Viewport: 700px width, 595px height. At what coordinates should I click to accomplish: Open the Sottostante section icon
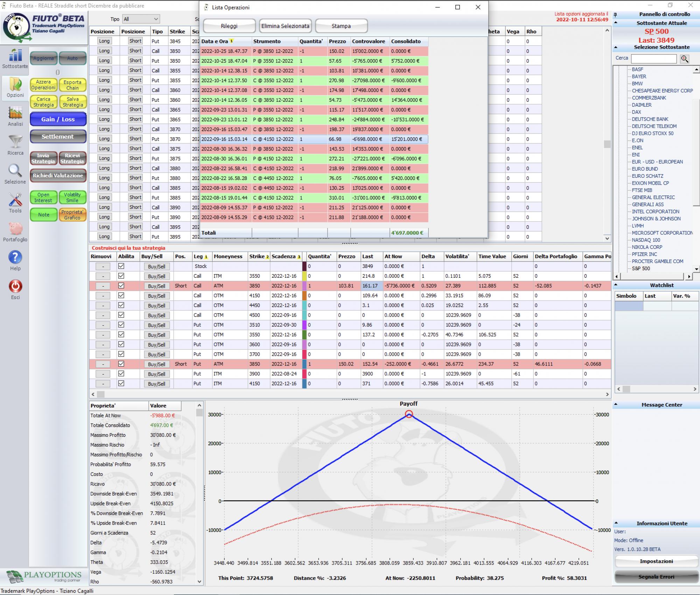coord(15,55)
